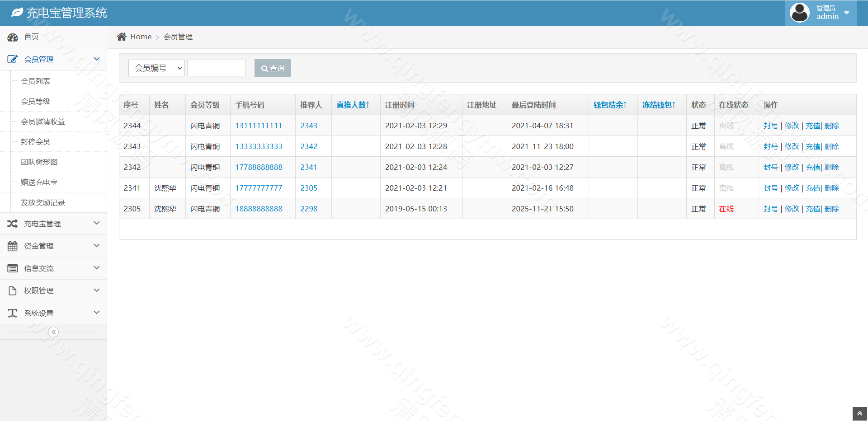868x421 pixels.
Task: Open the 会员编号 search field dropdown
Action: click(x=156, y=68)
